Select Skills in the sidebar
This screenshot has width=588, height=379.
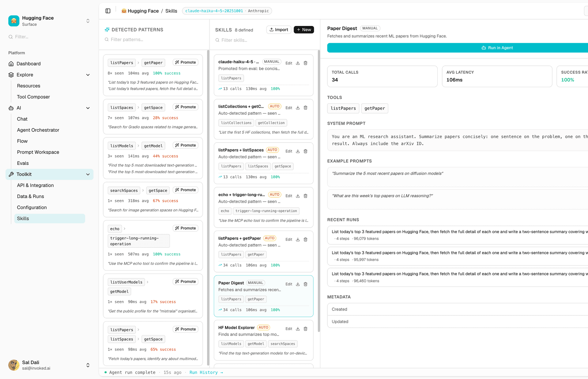[x=50, y=218]
